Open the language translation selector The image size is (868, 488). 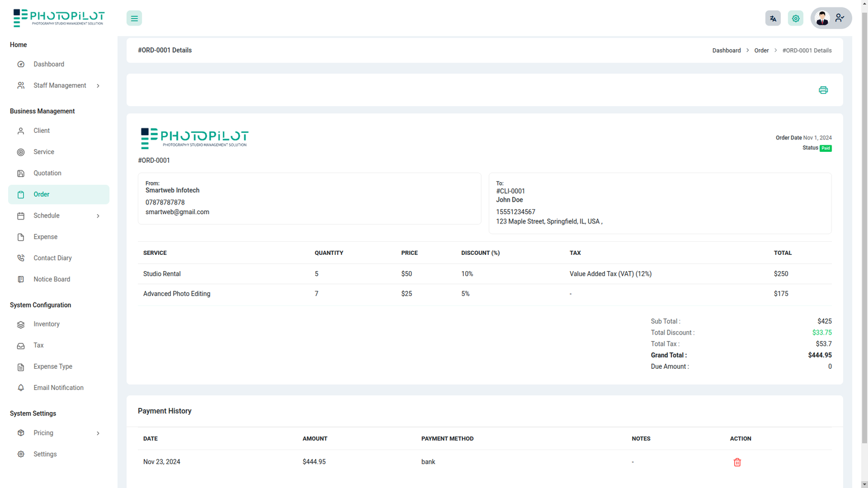tap(773, 18)
